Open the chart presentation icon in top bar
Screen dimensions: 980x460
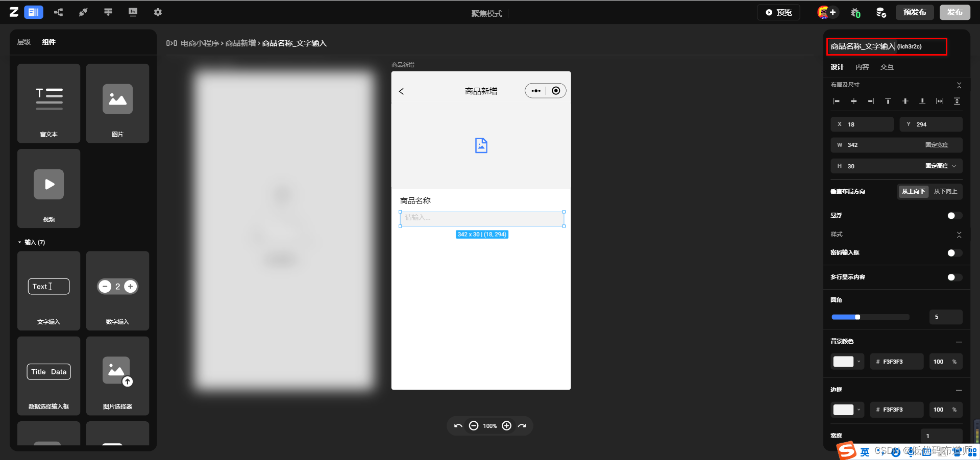click(133, 12)
